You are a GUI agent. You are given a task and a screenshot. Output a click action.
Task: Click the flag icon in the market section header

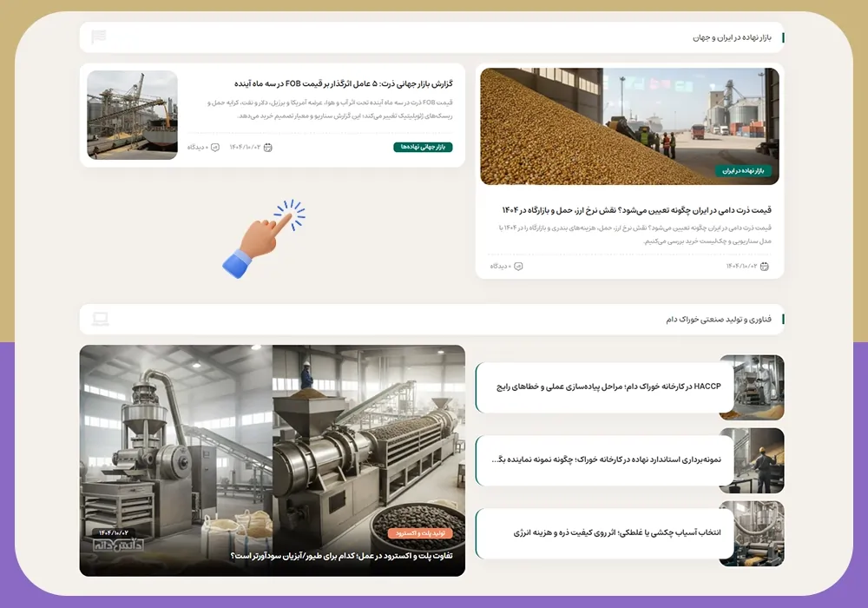(x=99, y=37)
